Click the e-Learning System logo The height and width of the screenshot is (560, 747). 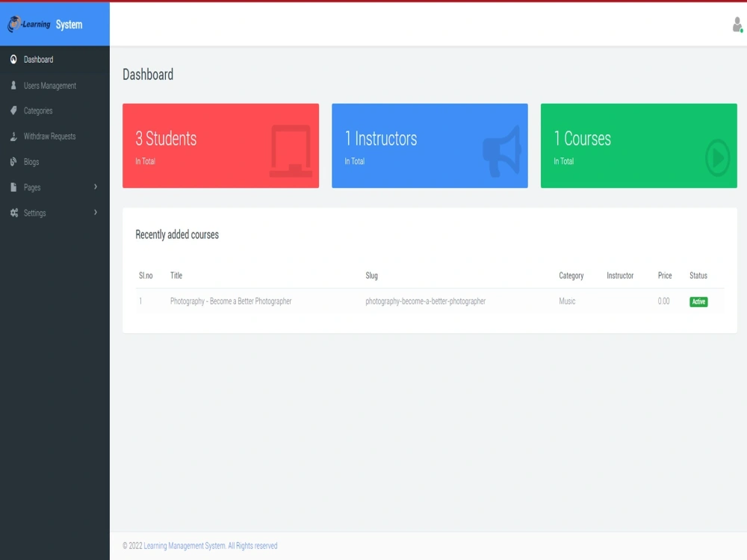click(45, 23)
